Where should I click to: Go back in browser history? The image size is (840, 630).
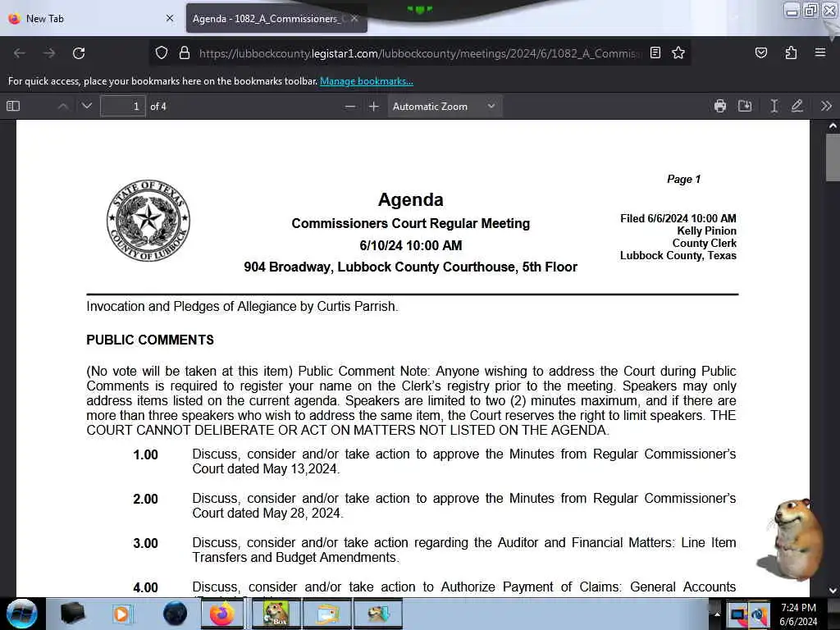(x=20, y=53)
